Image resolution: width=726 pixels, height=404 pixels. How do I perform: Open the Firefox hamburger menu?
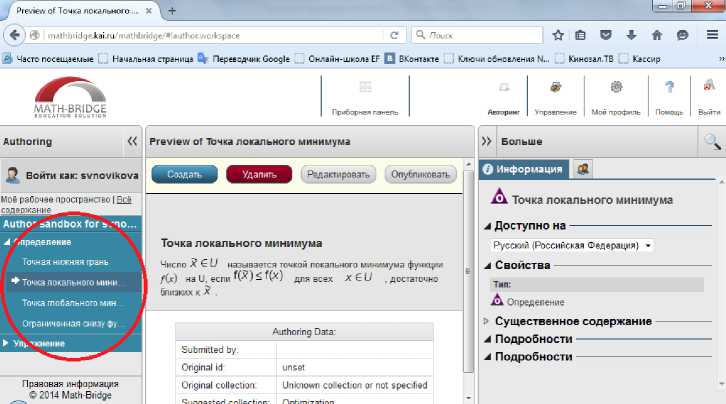tap(712, 35)
